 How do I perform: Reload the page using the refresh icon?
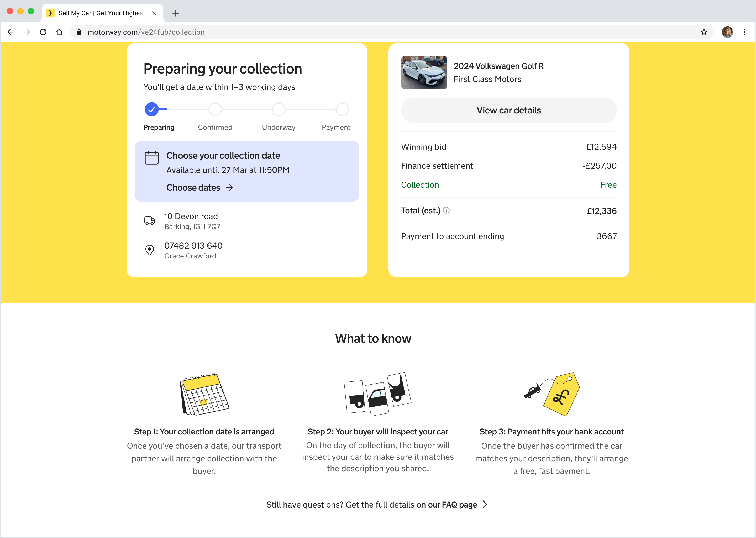43,32
